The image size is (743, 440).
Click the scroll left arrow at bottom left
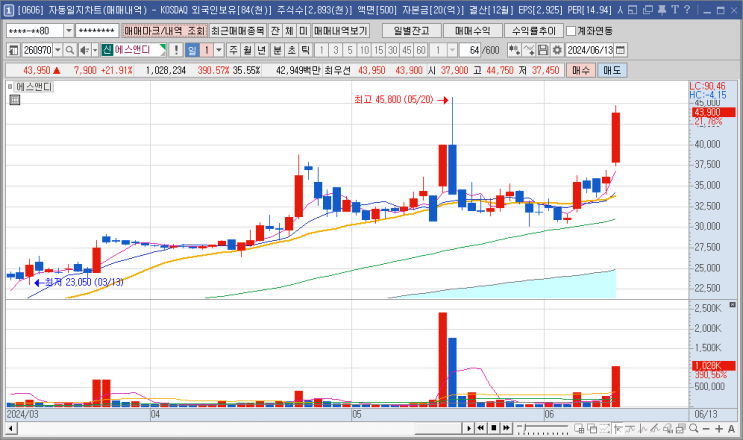point(11,429)
